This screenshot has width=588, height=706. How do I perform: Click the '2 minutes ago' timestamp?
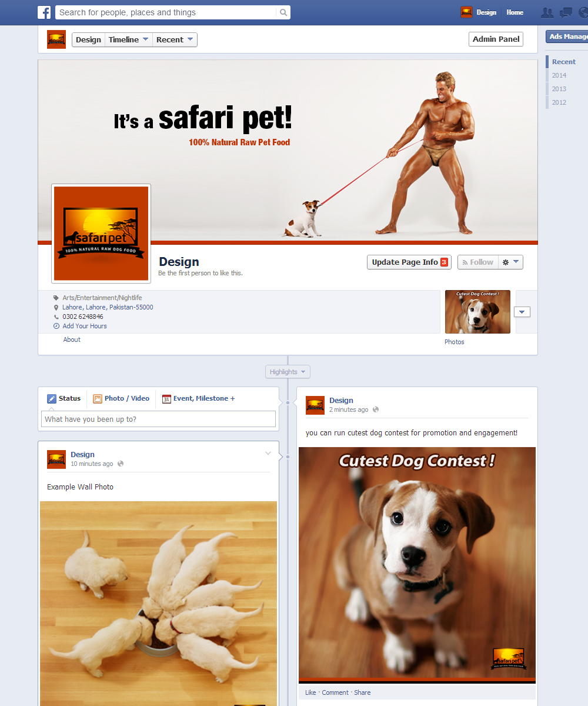(349, 409)
